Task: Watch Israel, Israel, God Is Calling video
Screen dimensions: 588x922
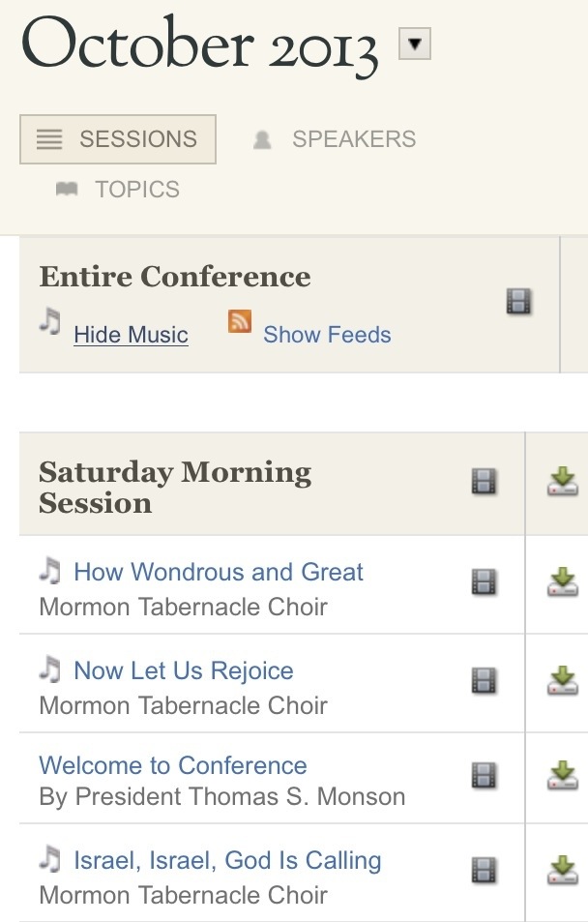Action: (484, 871)
